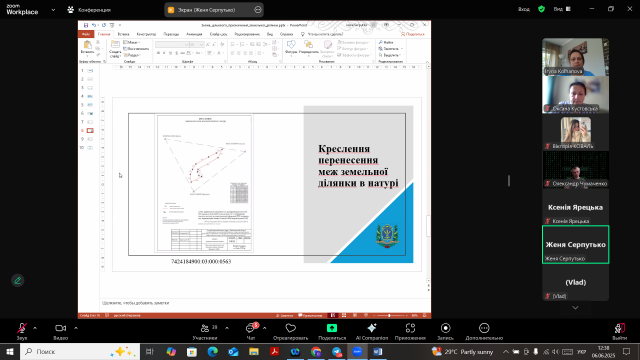Click green Поделиться share screen button

(x=332, y=331)
